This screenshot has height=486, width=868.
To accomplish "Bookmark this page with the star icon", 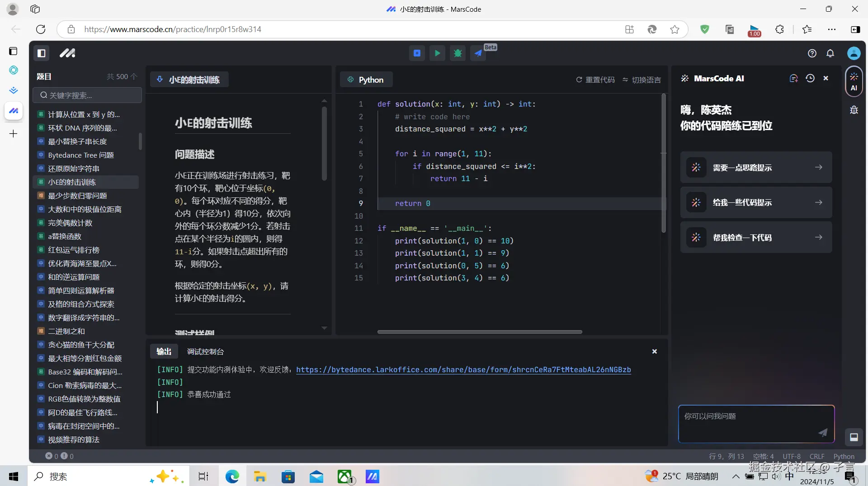I will [674, 29].
